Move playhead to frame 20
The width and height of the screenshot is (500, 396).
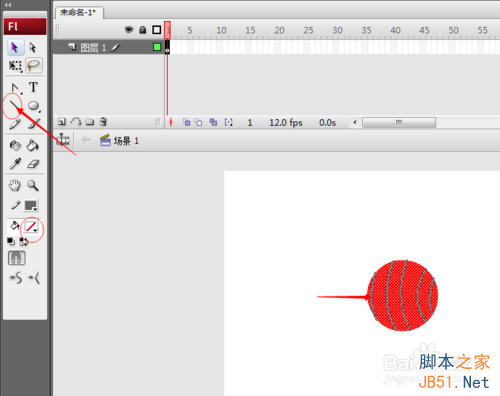point(279,30)
